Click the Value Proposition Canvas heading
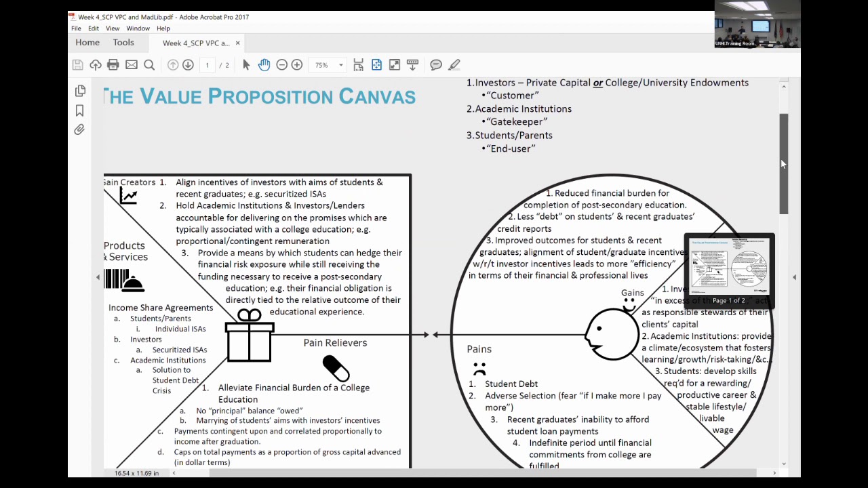Image resolution: width=868 pixels, height=488 pixels. (260, 97)
